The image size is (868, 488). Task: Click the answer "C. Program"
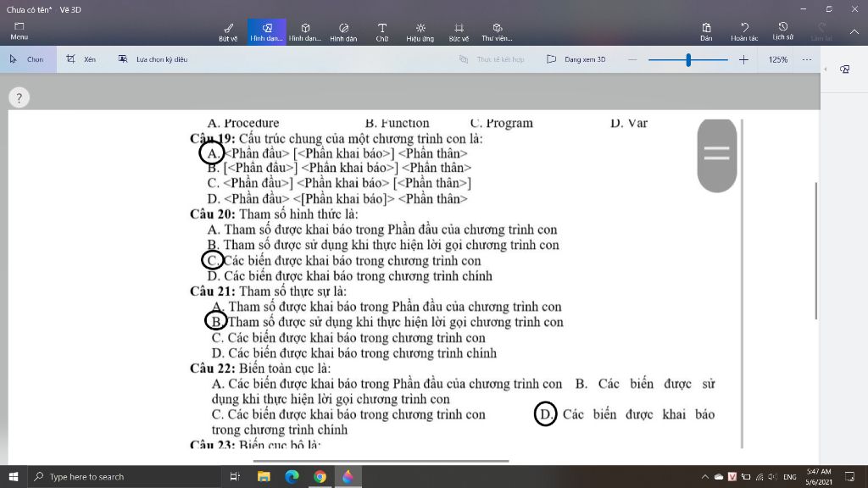pyautogui.click(x=502, y=123)
